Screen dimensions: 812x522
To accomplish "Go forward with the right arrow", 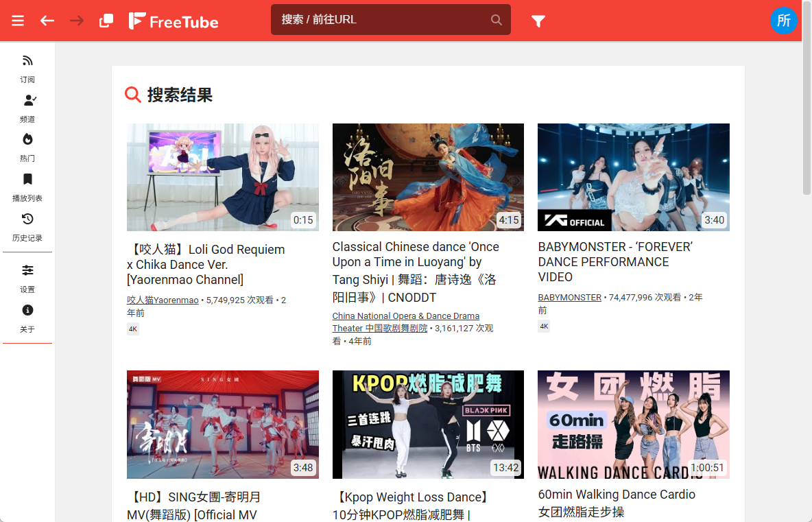I will [77, 21].
